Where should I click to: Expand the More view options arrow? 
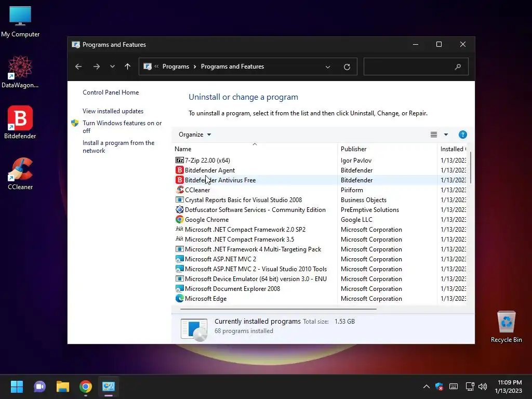446,135
